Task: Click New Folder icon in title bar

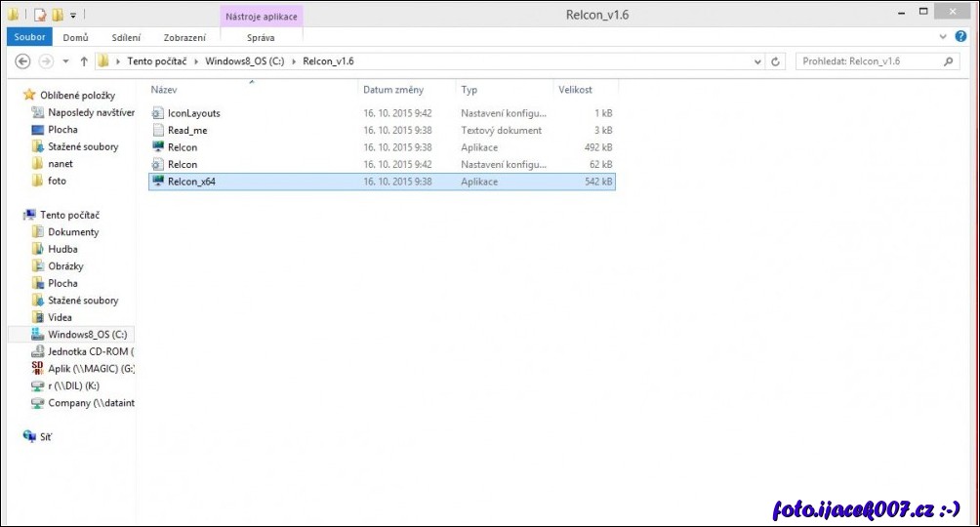Action: [58, 15]
